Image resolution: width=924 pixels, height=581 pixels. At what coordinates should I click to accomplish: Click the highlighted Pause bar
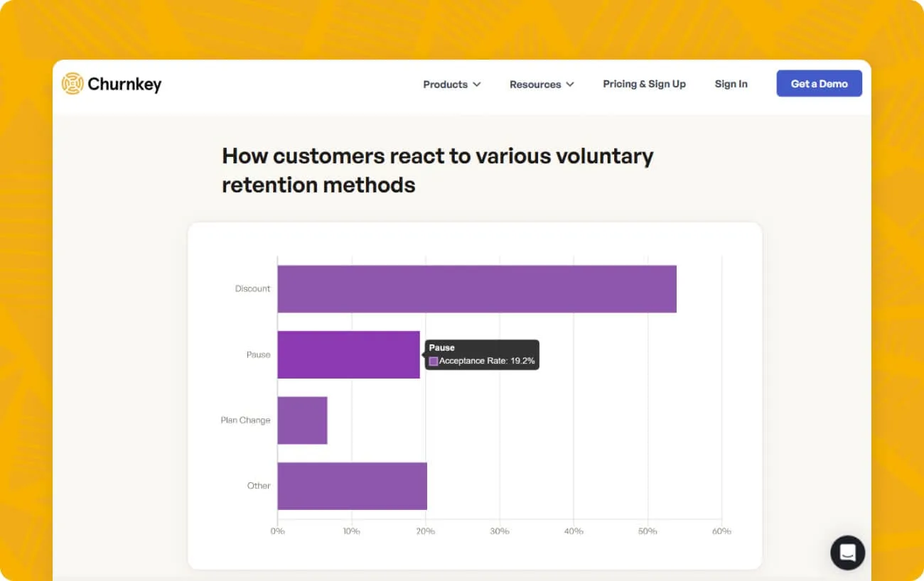(x=348, y=354)
